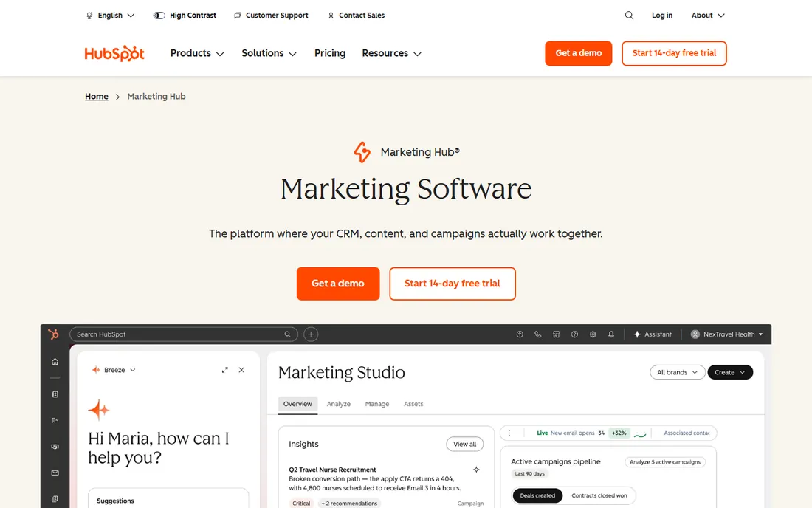Open the three-dot menu left of Live
Screen dimensions: 812x508
pos(509,433)
